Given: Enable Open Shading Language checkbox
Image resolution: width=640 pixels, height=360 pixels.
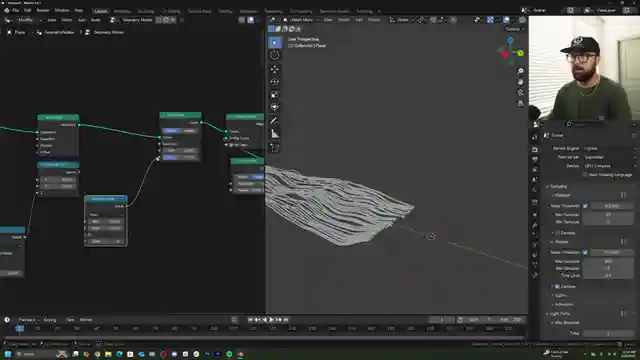Looking at the screenshot, I should tap(584, 175).
